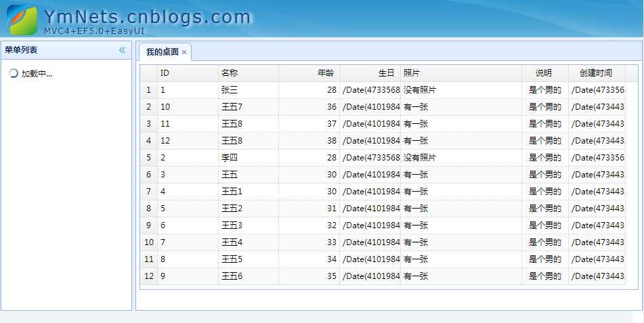Select the cell named 王五3
Screen dimensions: 644x323
[x=248, y=225]
